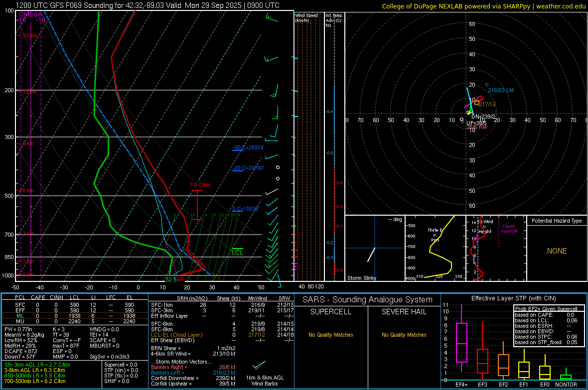Click the SFC-1km shear row label
Image resolution: width=588 pixels, height=390 pixels.
[x=162, y=305]
